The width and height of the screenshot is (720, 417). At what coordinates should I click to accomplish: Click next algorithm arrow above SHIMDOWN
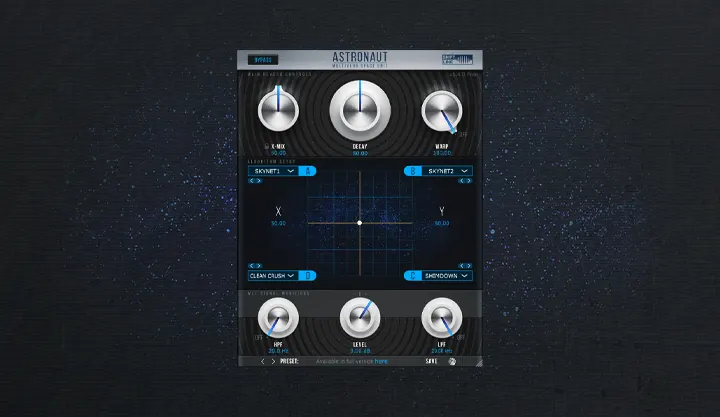469,265
